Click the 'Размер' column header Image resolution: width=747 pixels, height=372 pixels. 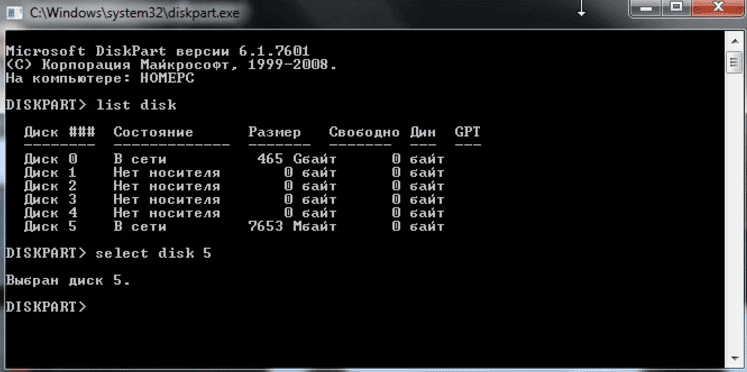tap(275, 132)
